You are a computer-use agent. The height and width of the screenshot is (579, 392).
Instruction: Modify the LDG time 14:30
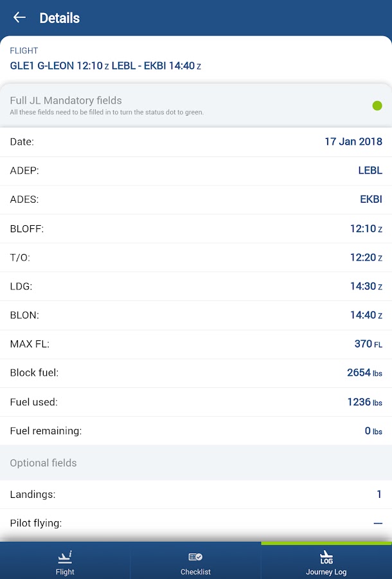[366, 286]
